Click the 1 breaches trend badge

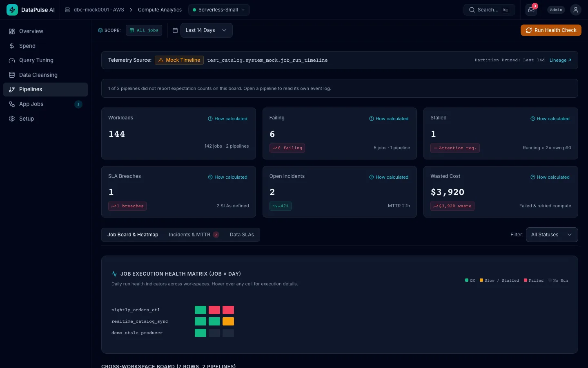click(x=127, y=206)
